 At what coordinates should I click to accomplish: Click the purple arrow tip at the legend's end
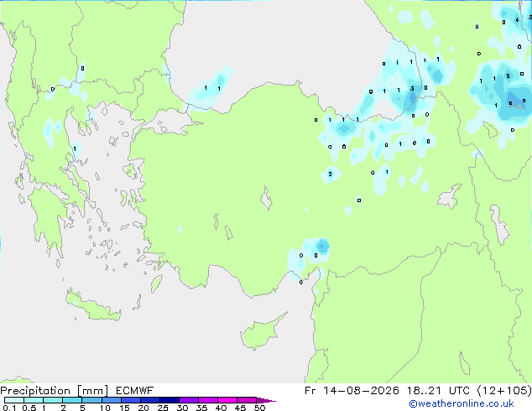click(266, 400)
